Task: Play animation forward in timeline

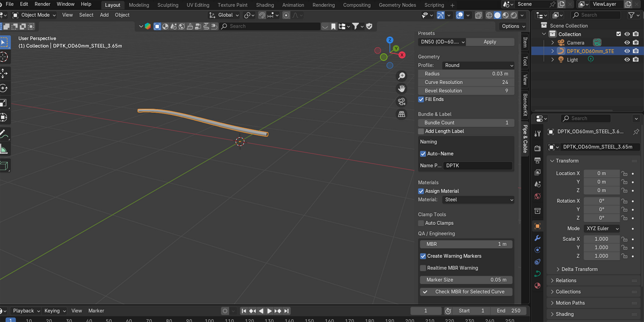Action: (270, 311)
